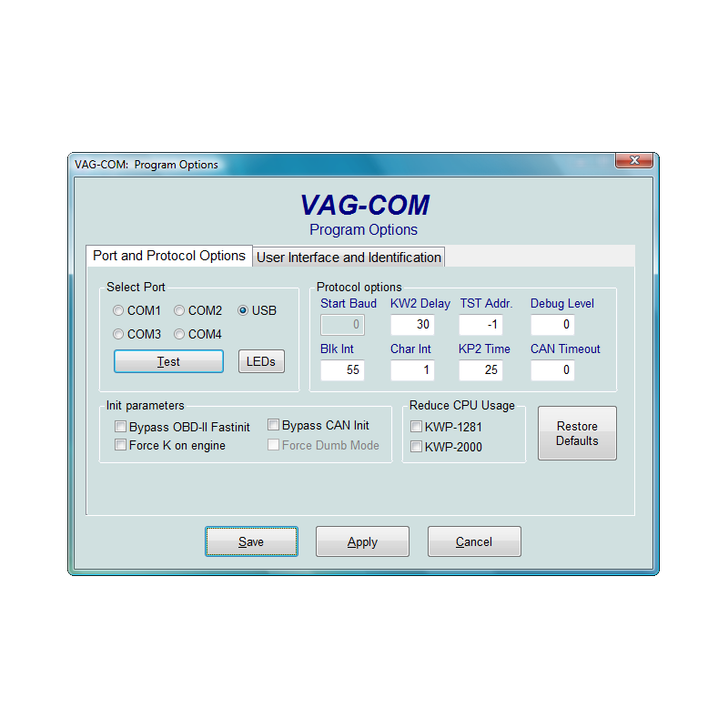Click the 'Debug Level' label
This screenshot has height=728, width=728.
tap(561, 304)
